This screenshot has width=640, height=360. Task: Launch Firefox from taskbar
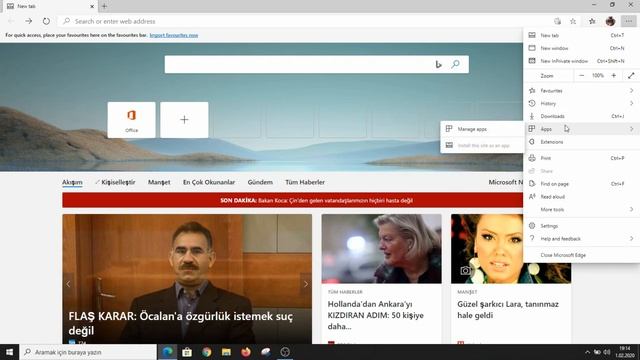tap(246, 352)
